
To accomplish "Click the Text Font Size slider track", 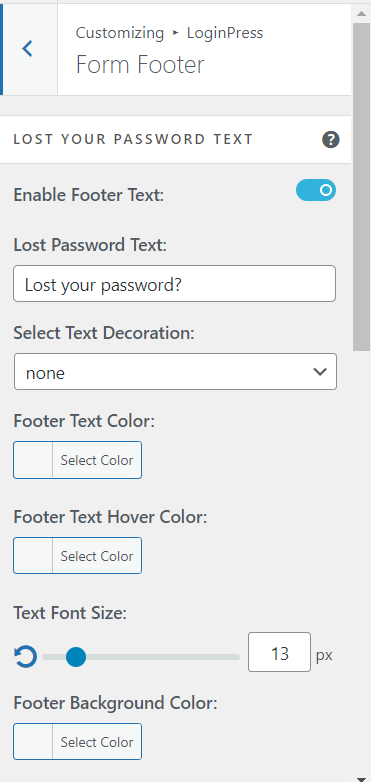I will (141, 657).
